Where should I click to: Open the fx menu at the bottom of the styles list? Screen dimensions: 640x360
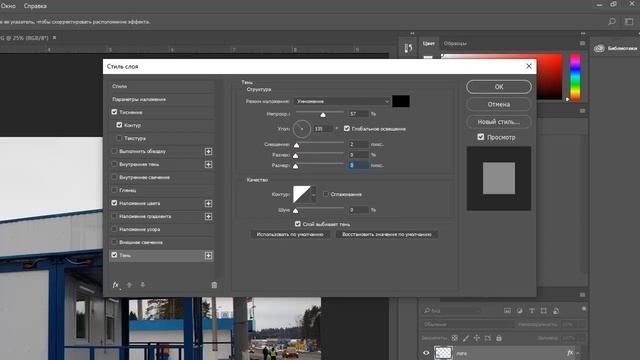(x=116, y=285)
